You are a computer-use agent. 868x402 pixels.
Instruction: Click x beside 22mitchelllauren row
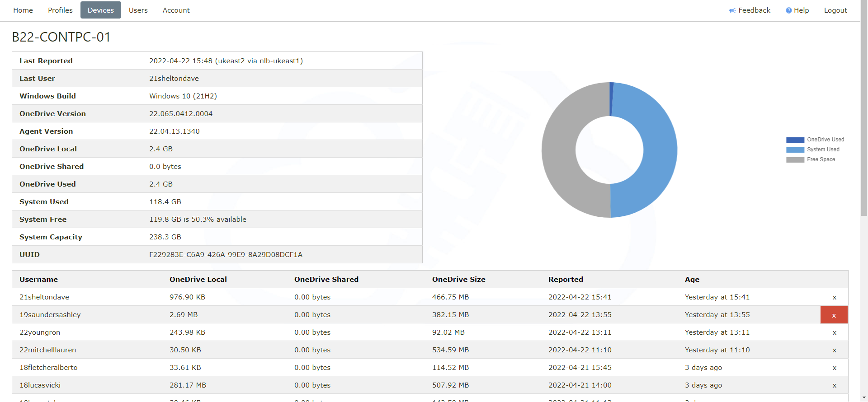[834, 350]
